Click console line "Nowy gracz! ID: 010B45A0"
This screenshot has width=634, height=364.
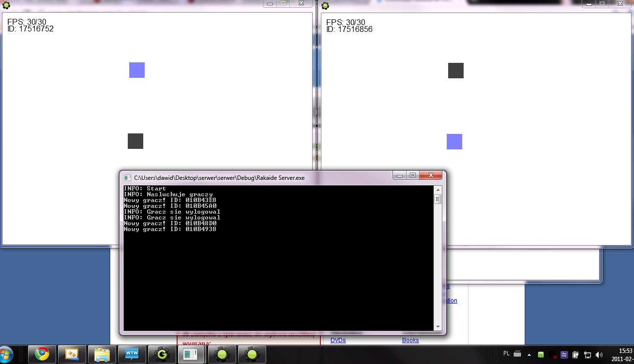tap(170, 206)
